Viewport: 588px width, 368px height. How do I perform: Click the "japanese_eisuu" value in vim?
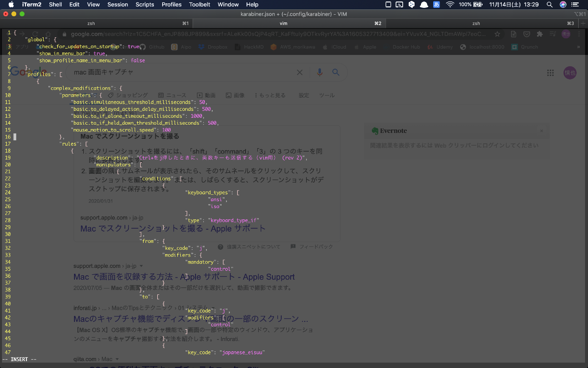242,352
